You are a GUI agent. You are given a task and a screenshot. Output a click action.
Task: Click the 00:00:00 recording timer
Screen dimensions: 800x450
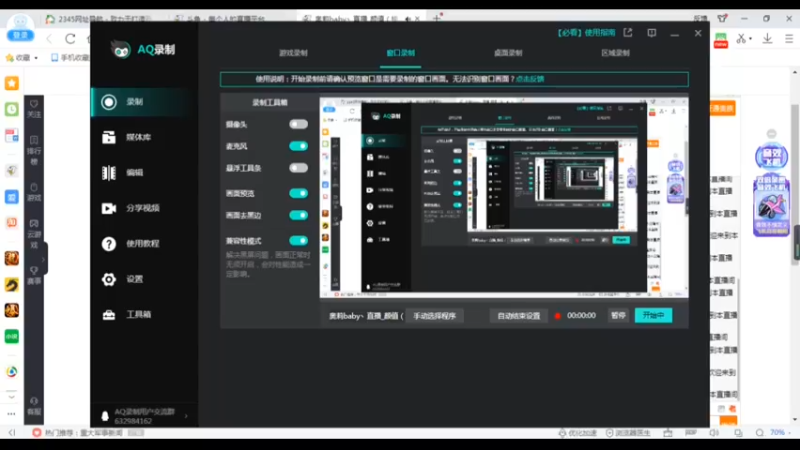click(581, 316)
